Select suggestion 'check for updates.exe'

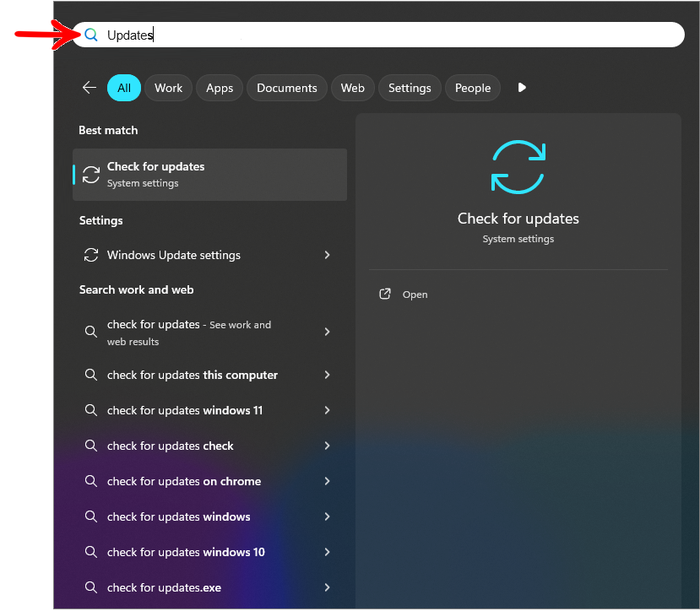[209, 587]
